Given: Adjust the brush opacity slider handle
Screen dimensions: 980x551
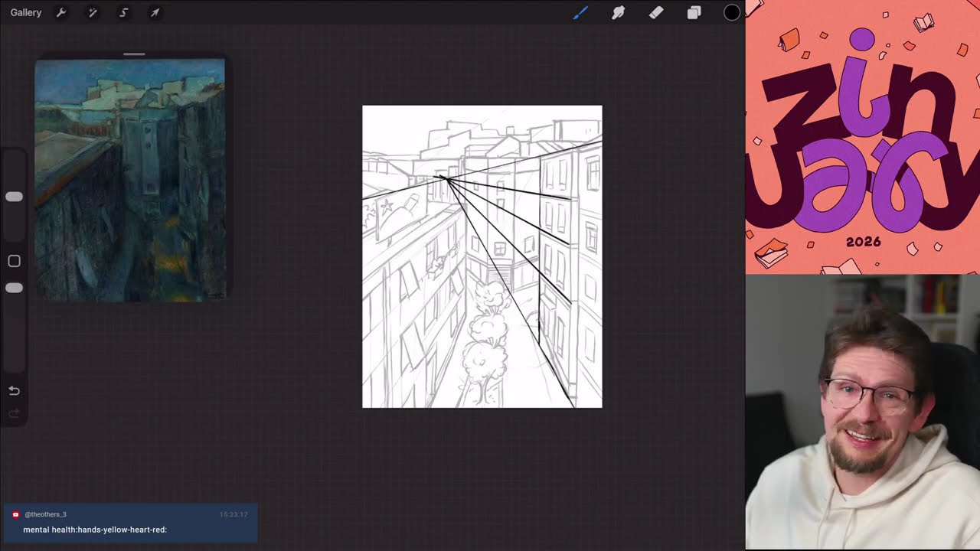Looking at the screenshot, I should click(x=14, y=288).
